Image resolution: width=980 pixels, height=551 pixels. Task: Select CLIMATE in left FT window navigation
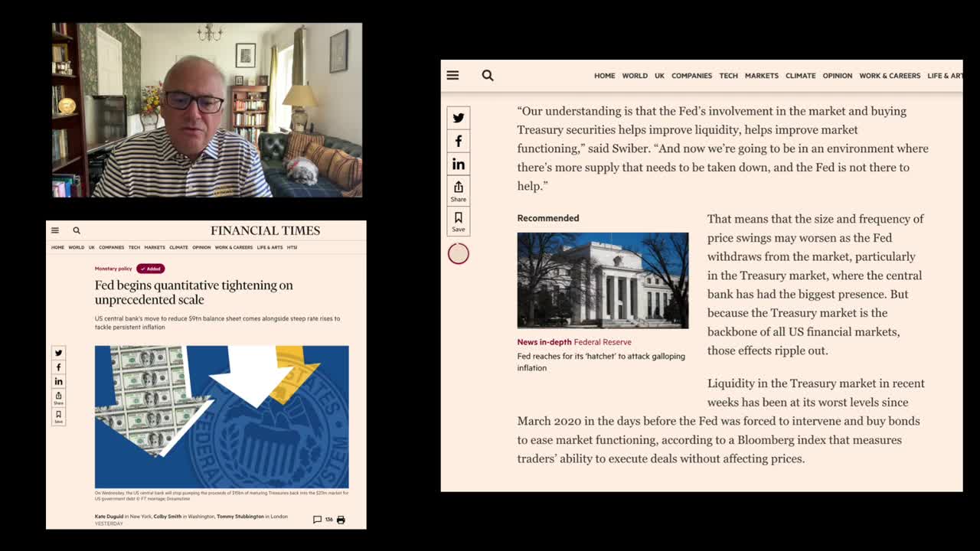[178, 247]
